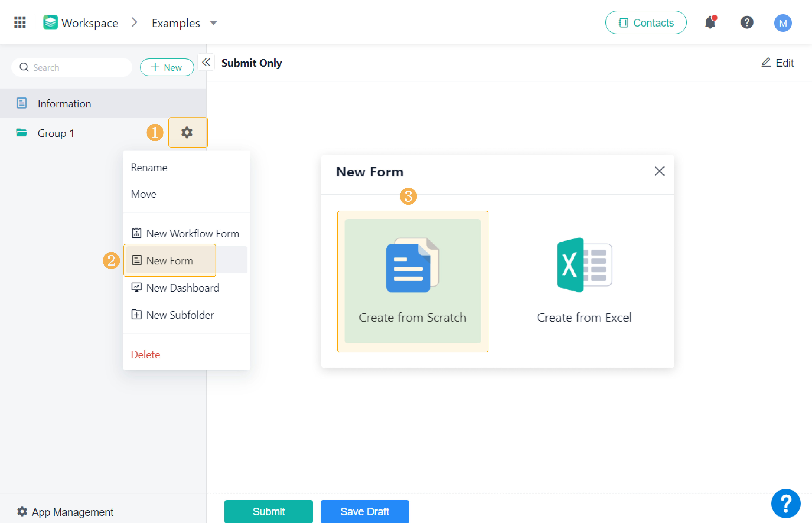Click New Dashboard in the menu

[182, 288]
